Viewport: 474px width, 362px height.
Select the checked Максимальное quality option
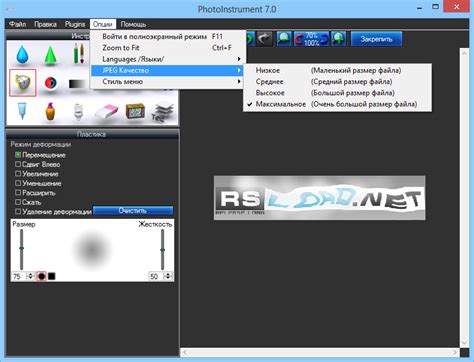pos(337,104)
